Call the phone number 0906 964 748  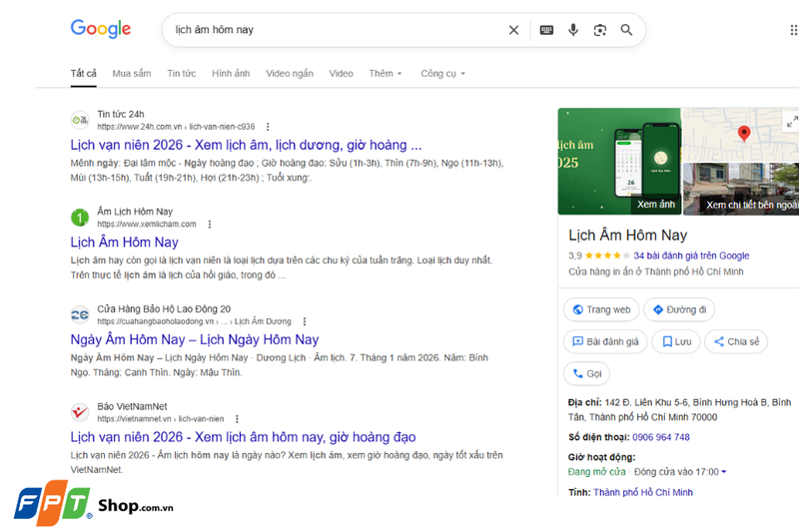(x=661, y=437)
